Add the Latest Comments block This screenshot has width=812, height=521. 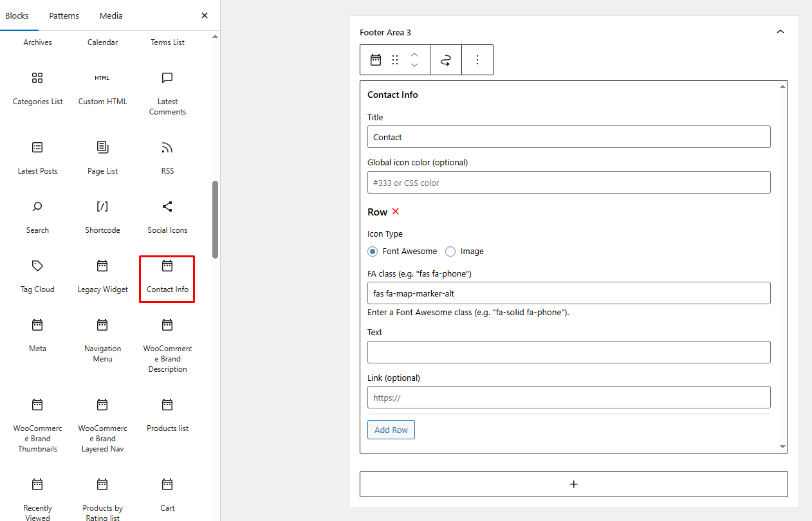167,93
